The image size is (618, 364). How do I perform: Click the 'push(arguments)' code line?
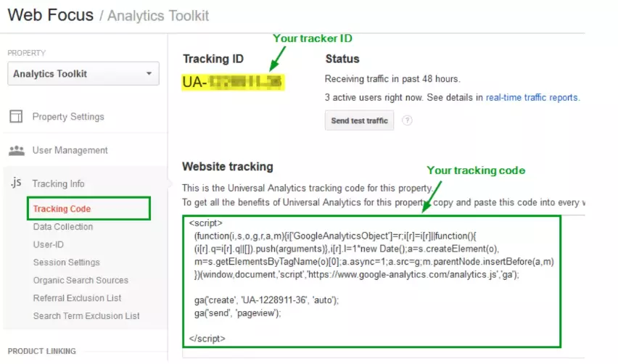(347, 249)
